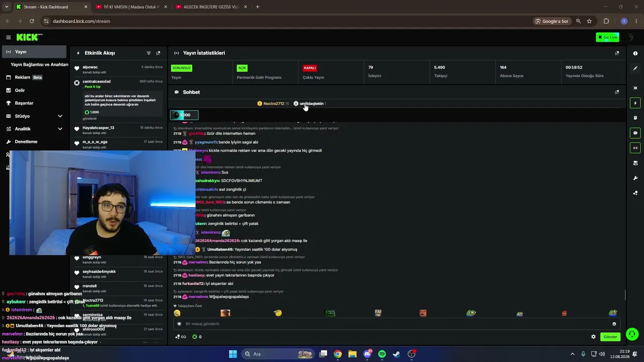The image size is (644, 362).
Task: Click centralceexdxd in the activity feed
Action: click(x=97, y=81)
